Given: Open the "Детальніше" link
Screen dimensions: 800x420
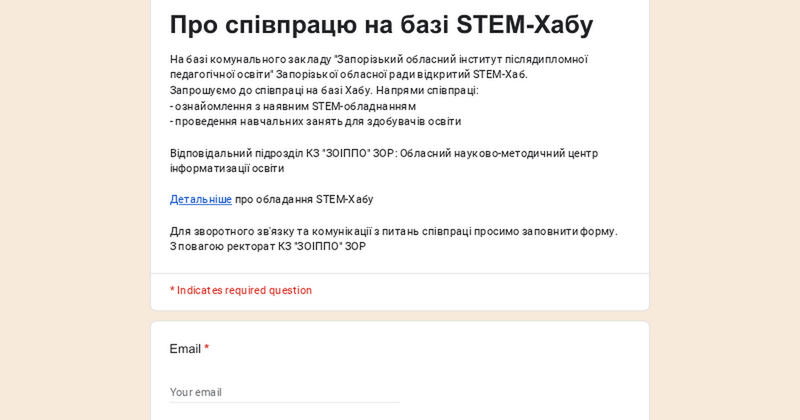Looking at the screenshot, I should [x=200, y=199].
